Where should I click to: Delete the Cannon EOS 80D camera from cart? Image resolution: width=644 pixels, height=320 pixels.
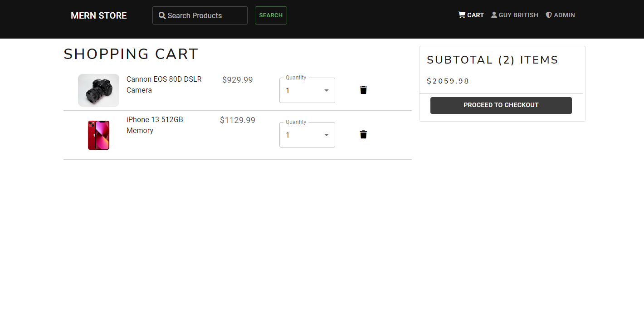pyautogui.click(x=363, y=90)
